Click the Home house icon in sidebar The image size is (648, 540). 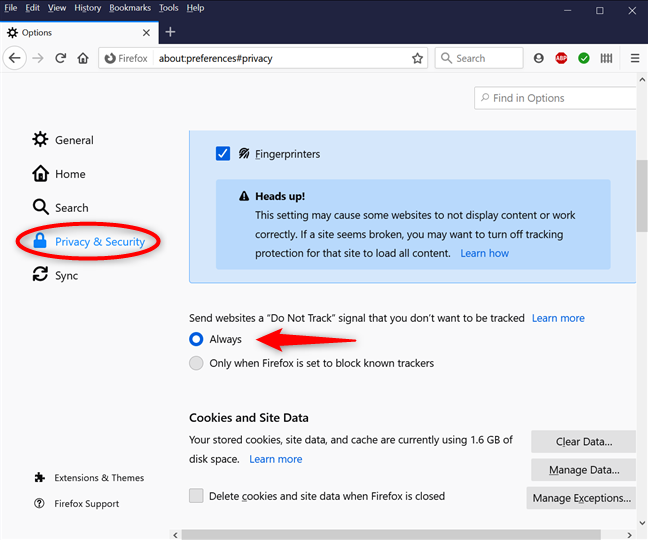coord(40,174)
